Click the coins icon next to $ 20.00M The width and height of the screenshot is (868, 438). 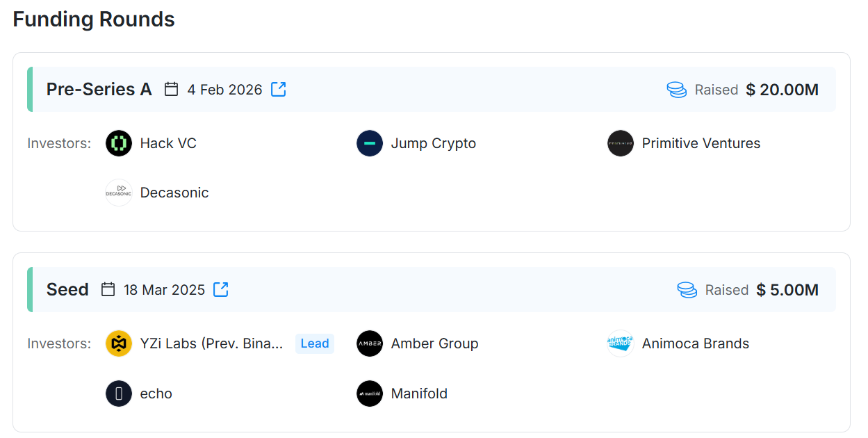tap(676, 90)
